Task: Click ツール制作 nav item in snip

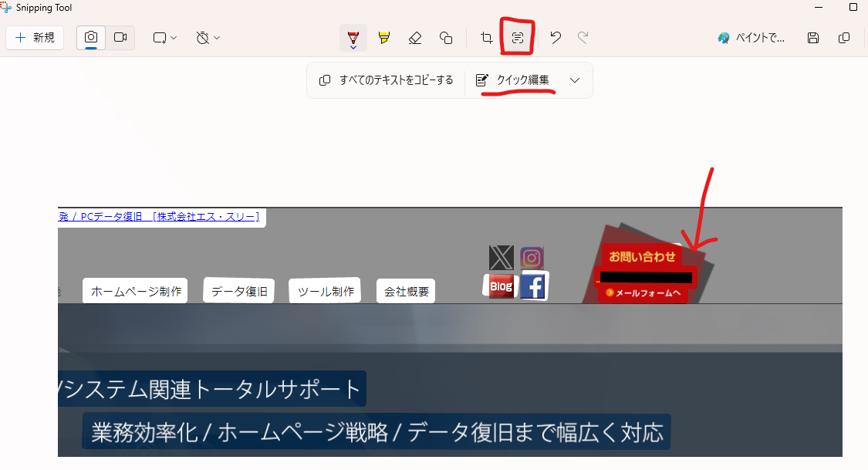Action: click(x=326, y=291)
